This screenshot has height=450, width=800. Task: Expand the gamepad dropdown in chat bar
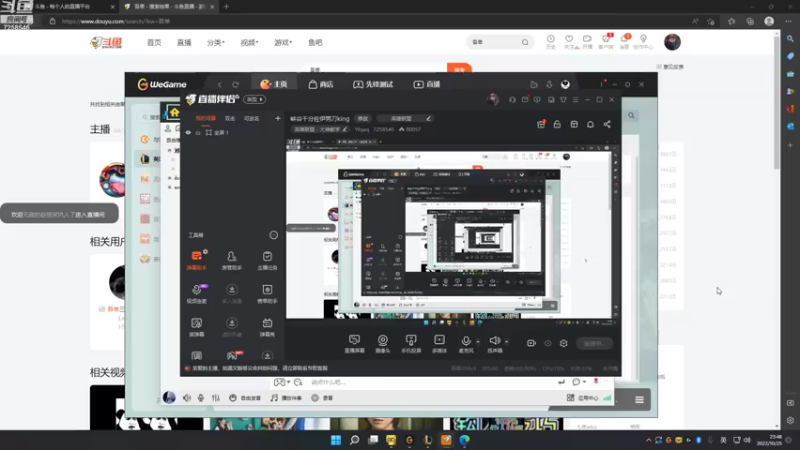click(x=282, y=382)
